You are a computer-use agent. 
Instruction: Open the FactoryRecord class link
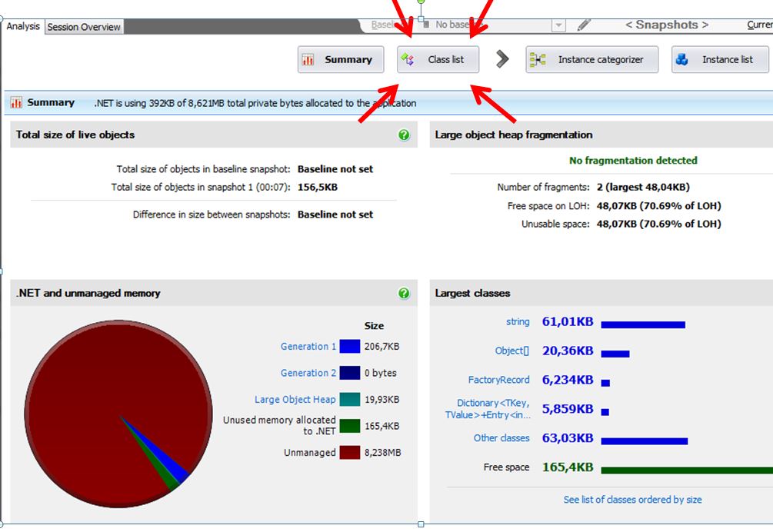[x=499, y=380]
